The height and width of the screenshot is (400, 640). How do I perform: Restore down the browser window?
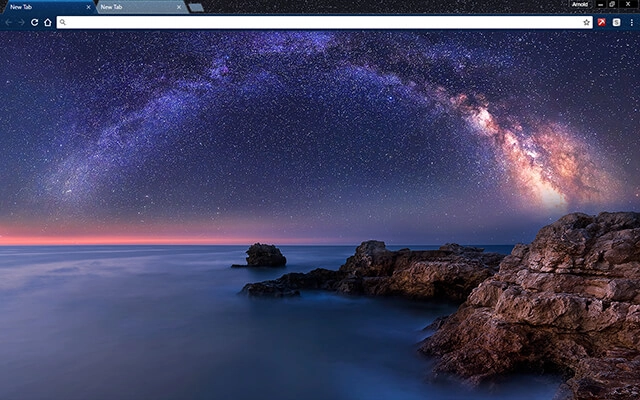point(612,4)
